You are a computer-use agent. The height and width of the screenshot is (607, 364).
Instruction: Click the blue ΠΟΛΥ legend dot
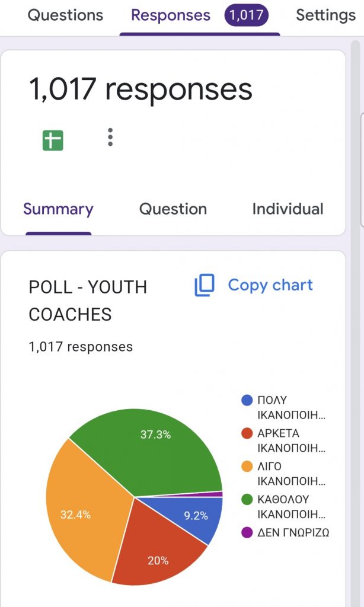point(247,400)
